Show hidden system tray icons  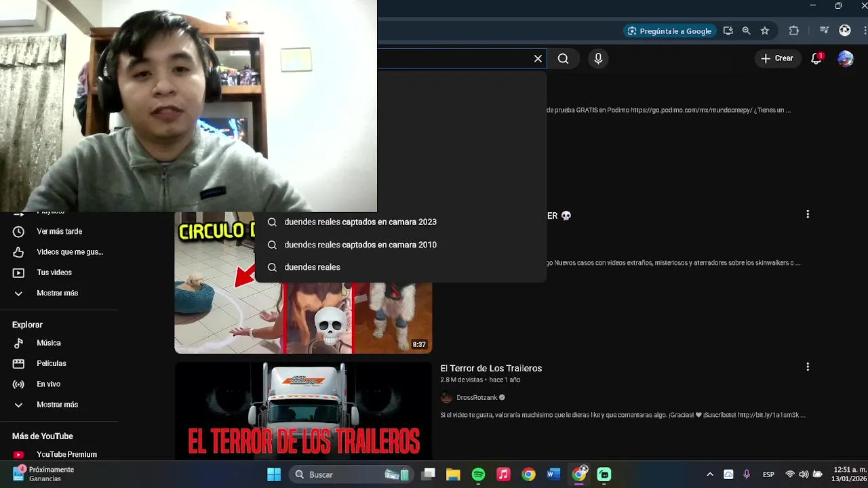pyautogui.click(x=710, y=474)
